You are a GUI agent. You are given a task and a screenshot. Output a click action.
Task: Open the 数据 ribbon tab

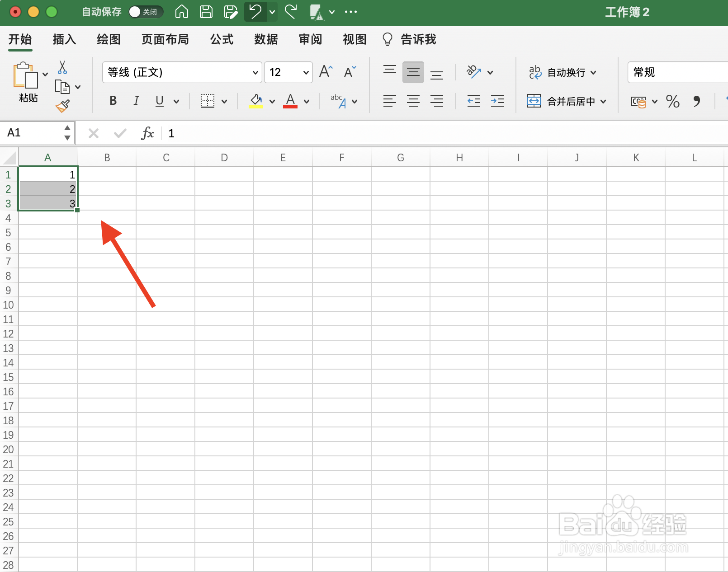point(266,40)
